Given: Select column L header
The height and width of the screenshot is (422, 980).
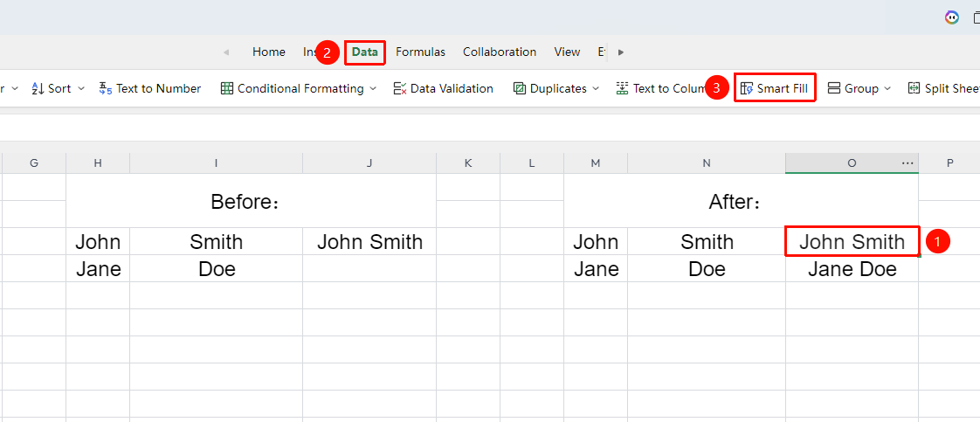Looking at the screenshot, I should pos(532,163).
